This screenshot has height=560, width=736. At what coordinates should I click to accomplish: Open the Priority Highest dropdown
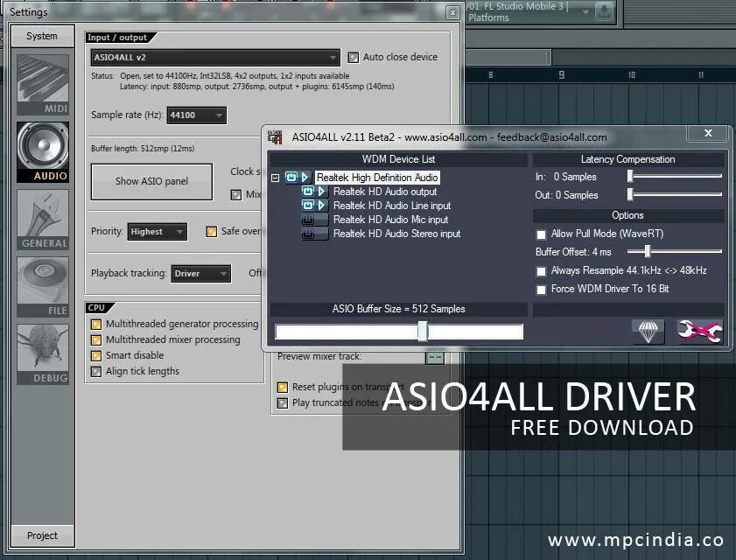click(x=158, y=232)
